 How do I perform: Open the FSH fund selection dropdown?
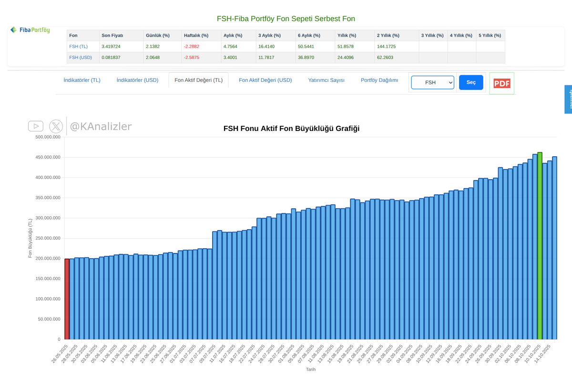[x=432, y=82]
